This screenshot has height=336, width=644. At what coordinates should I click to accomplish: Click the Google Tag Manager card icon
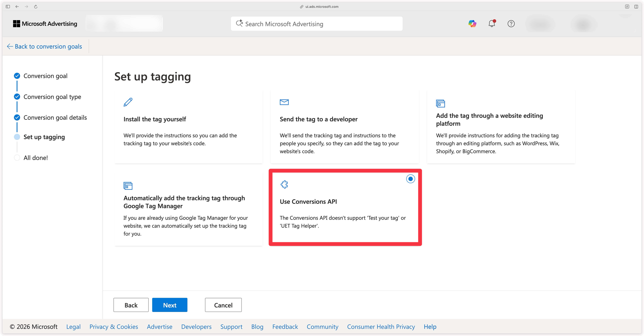(128, 186)
